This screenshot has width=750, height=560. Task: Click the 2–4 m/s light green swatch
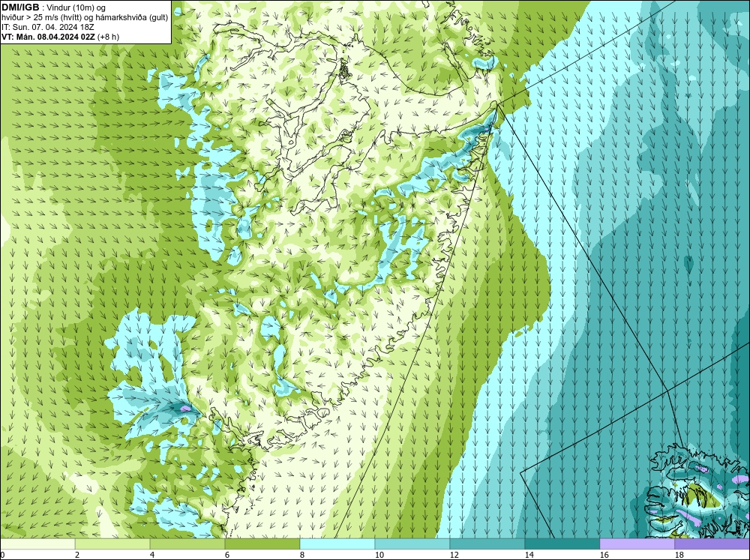(x=112, y=544)
